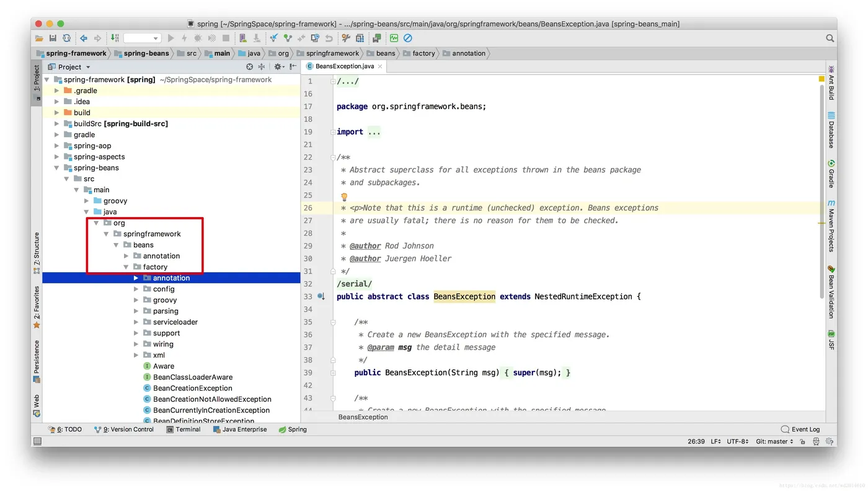
Task: Toggle the Web side tool tab
Action: (37, 405)
